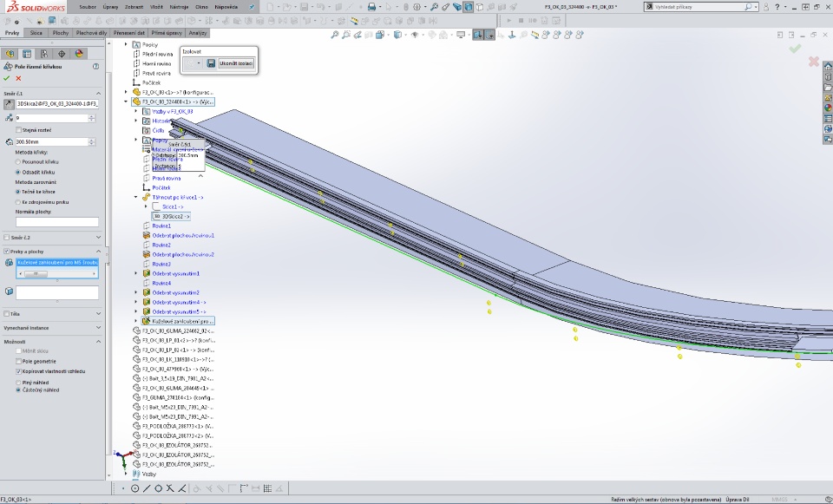Click the save icon in Izolovat popup
Screen dimensions: 833x504
(x=211, y=63)
